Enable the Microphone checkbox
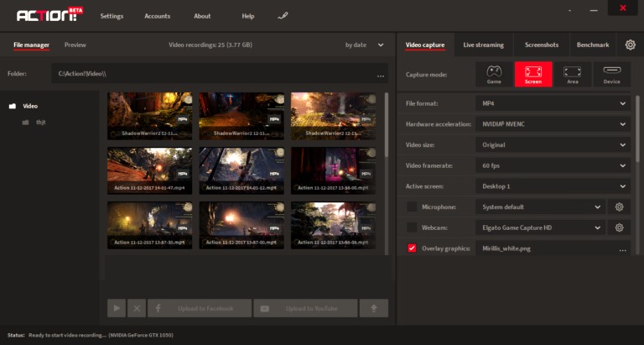The image size is (644, 345). pos(412,206)
